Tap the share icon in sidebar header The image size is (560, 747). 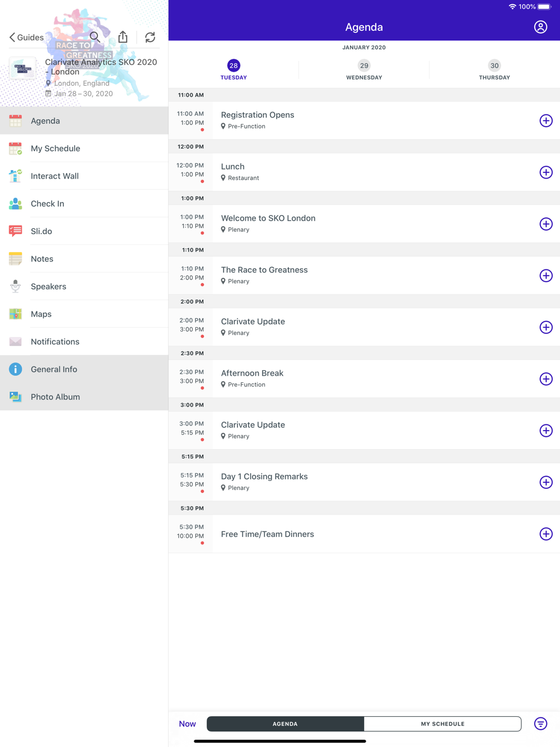(x=123, y=37)
